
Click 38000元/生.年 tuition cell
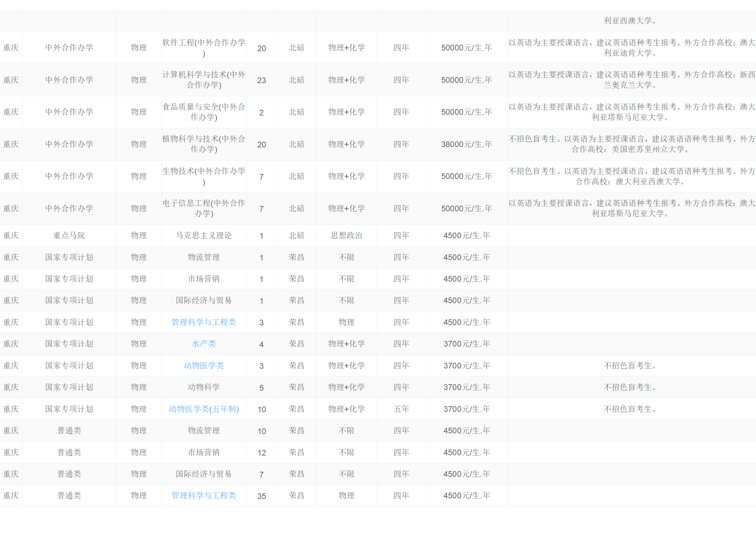(x=466, y=144)
